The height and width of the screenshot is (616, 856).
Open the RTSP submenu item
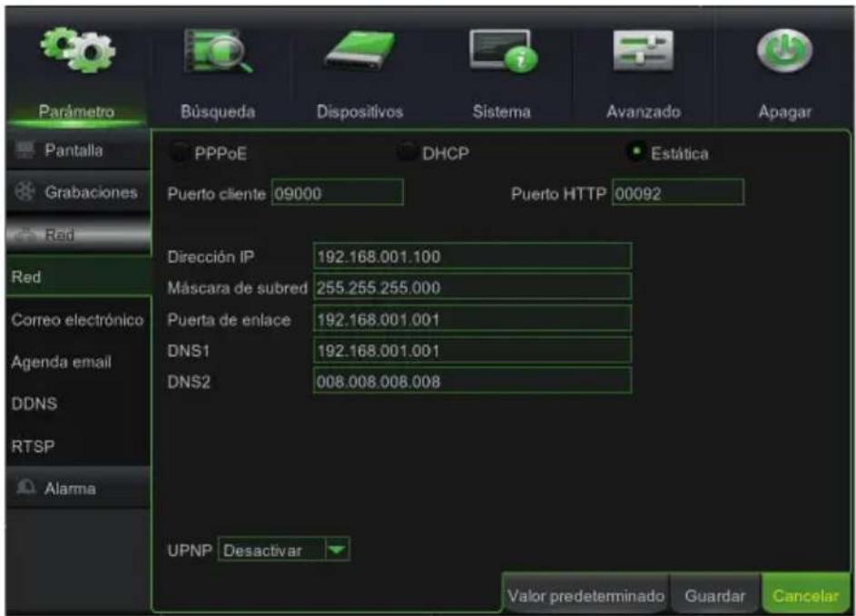click(33, 446)
